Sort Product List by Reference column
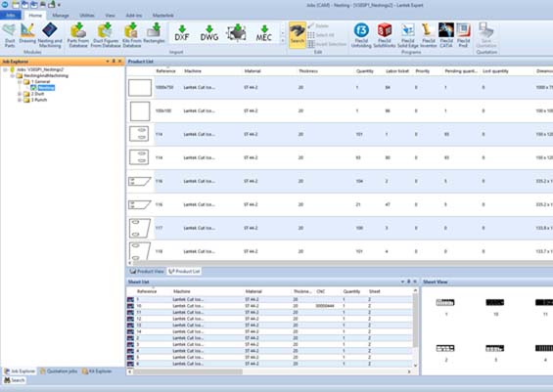The image size is (553, 392). (165, 71)
